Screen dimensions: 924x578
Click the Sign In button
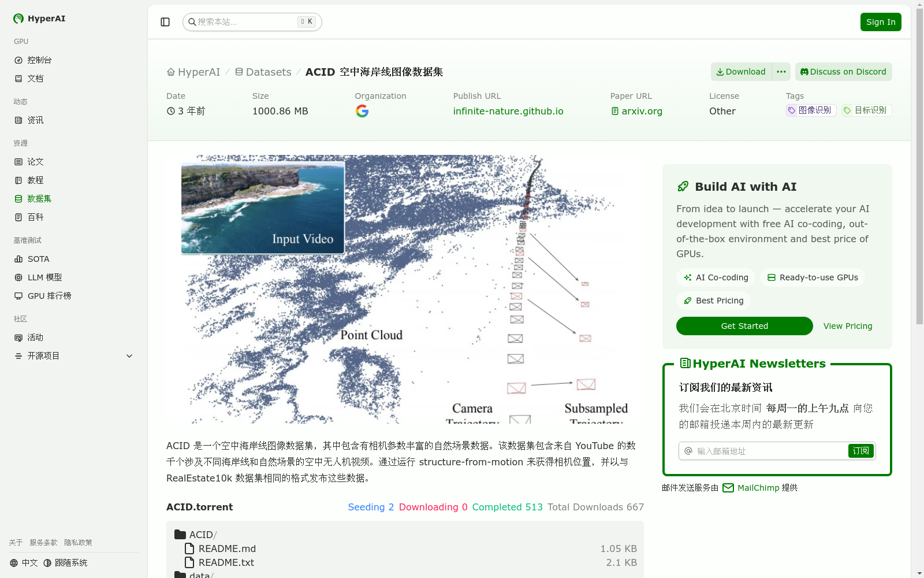coord(881,22)
